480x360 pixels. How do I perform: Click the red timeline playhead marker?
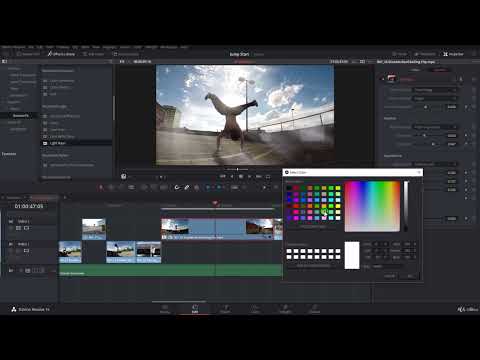click(215, 203)
